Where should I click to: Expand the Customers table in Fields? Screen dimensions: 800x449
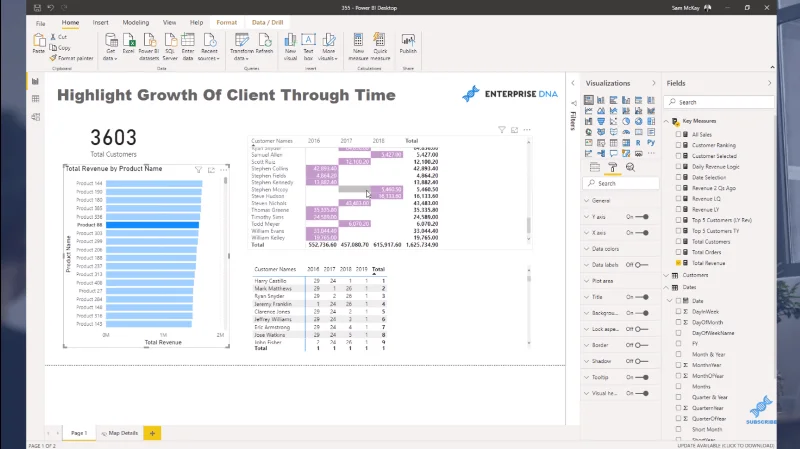(x=666, y=275)
